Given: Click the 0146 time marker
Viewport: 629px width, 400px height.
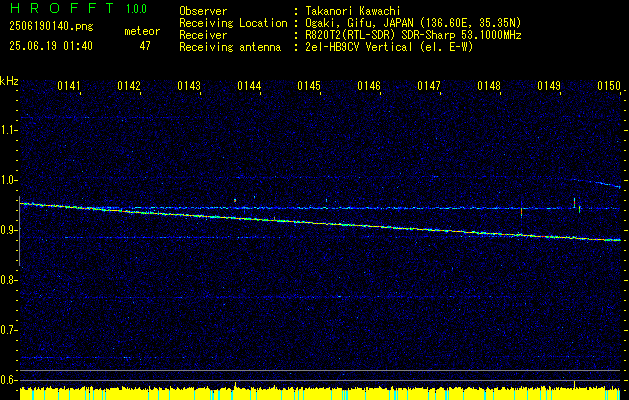Looking at the screenshot, I should [x=369, y=86].
